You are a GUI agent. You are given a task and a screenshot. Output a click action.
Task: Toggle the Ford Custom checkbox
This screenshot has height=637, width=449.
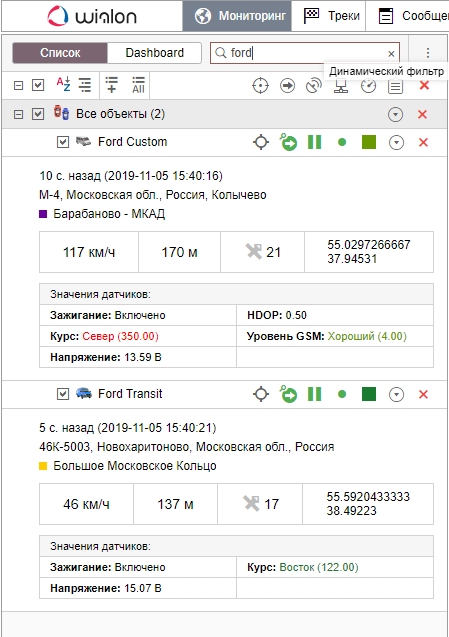tap(63, 142)
